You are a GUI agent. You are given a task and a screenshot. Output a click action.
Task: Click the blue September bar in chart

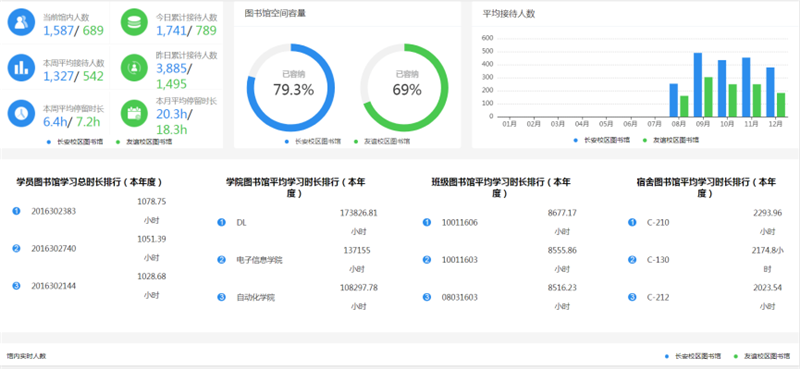coord(698,85)
